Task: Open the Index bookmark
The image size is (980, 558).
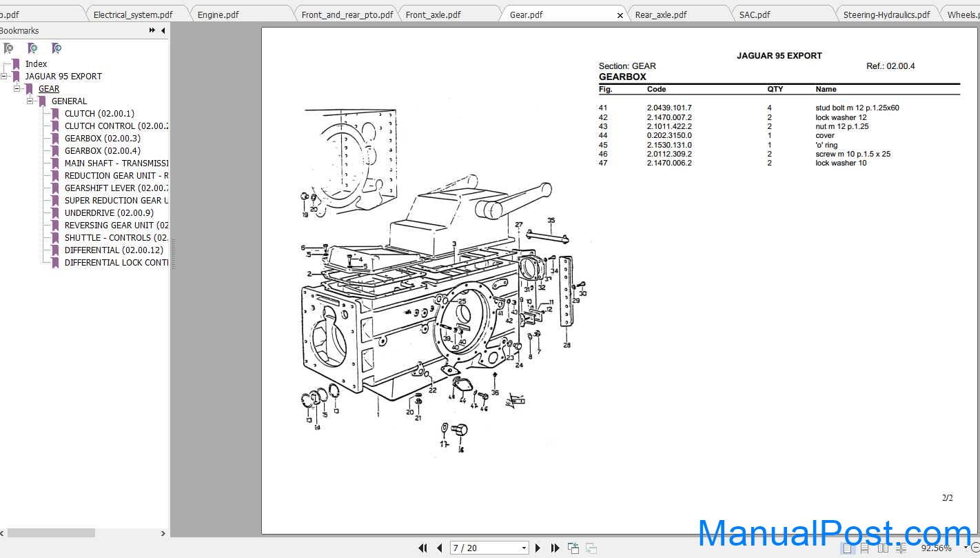Action: coord(37,64)
